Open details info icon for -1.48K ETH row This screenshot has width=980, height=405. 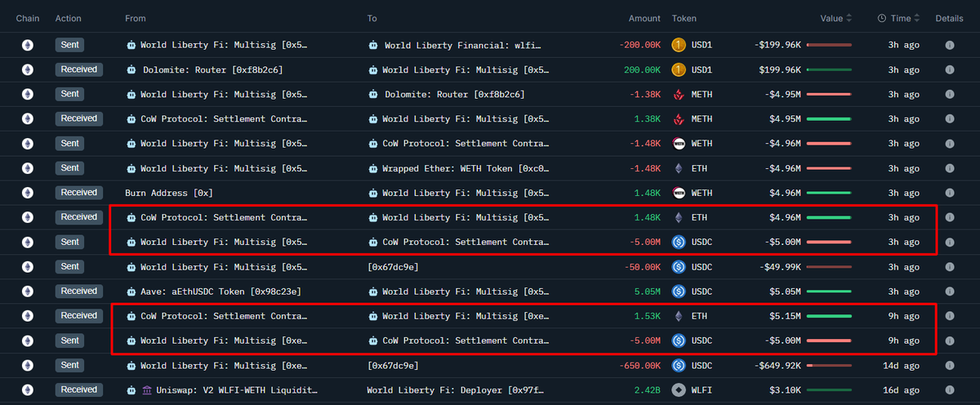pos(950,169)
